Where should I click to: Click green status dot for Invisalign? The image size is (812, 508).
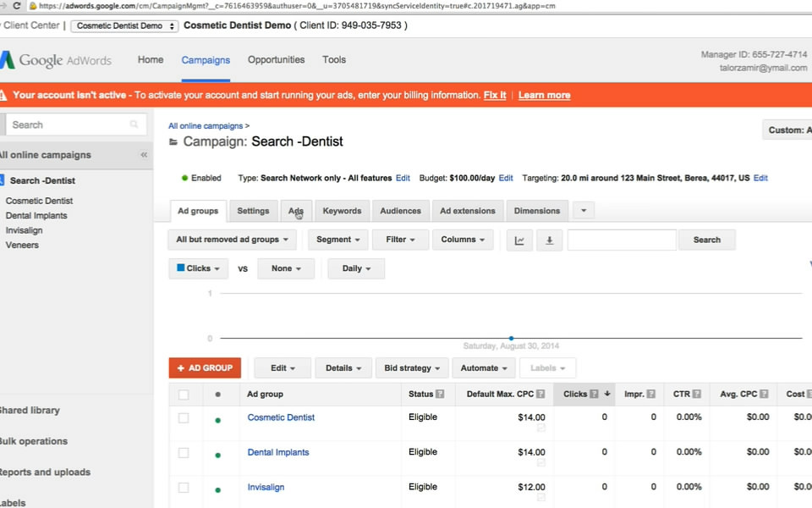(218, 490)
